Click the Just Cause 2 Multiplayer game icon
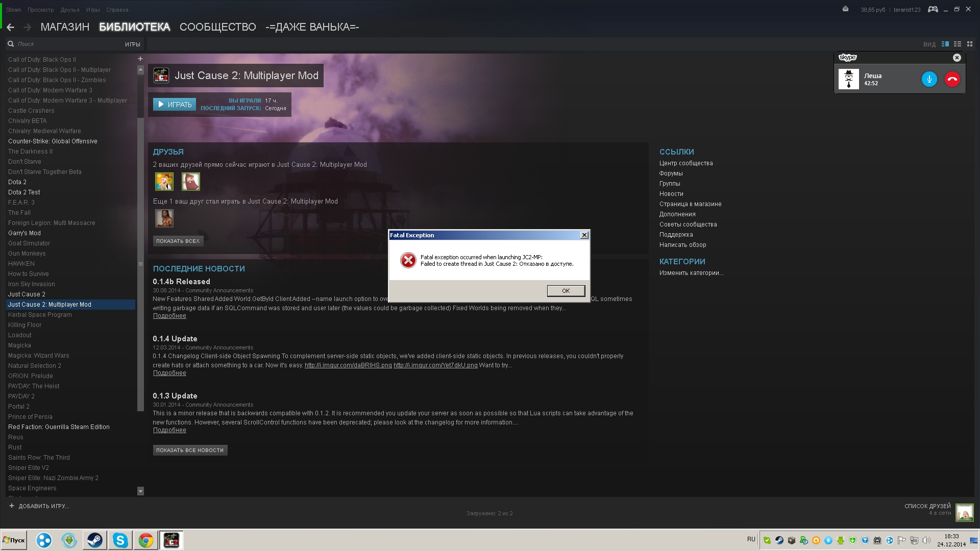The width and height of the screenshot is (980, 551). point(161,76)
